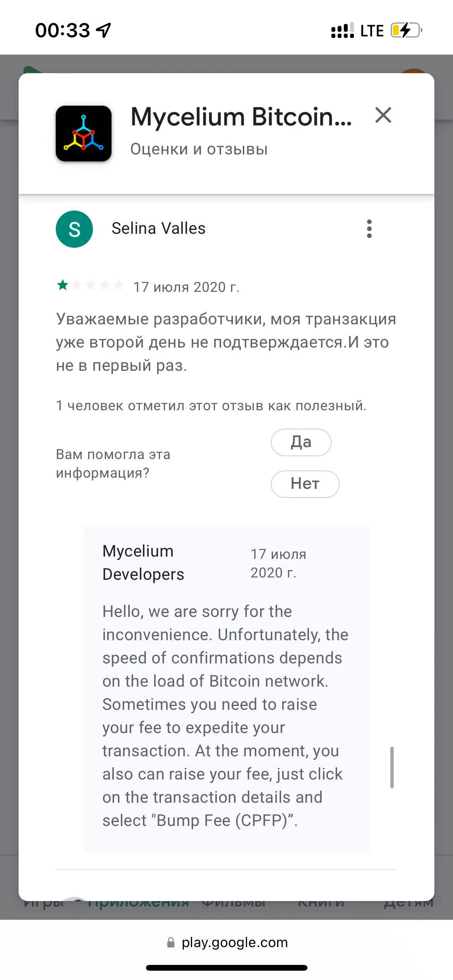
Task: Tap the Mycelium Bitcoin app icon
Action: tap(84, 134)
